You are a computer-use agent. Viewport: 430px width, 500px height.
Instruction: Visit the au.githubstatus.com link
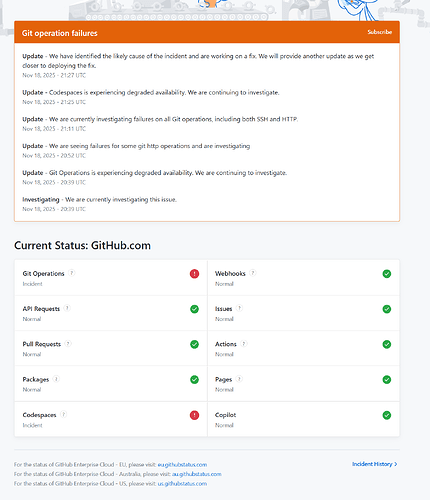point(197,474)
